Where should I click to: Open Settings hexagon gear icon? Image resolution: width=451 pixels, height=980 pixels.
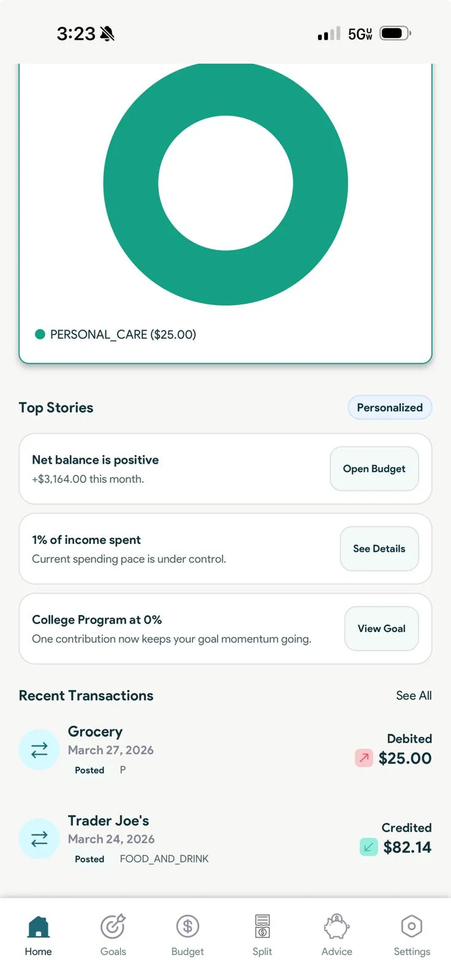[412, 927]
